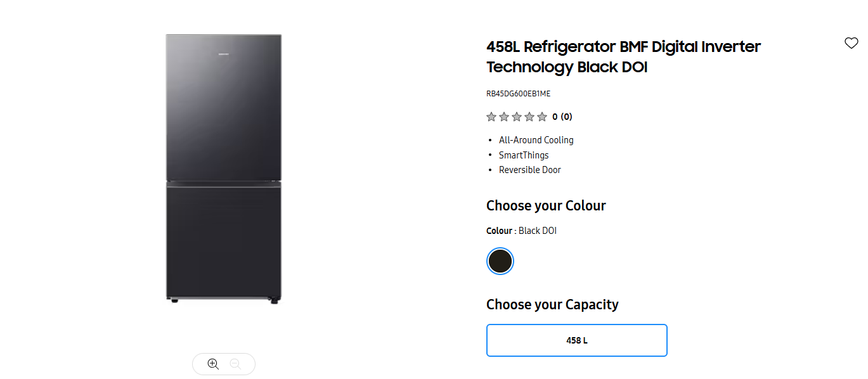This screenshot has height=379, width=868.
Task: Click the first rating star
Action: (x=491, y=117)
